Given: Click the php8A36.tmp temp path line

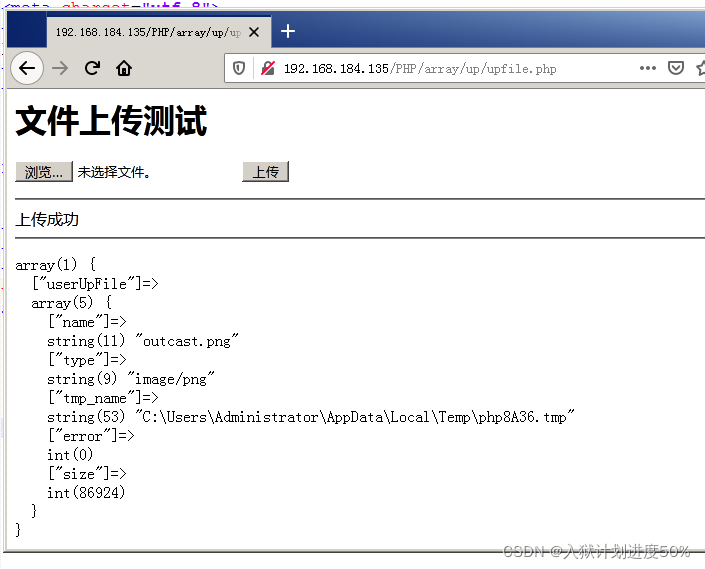Looking at the screenshot, I should coord(311,417).
